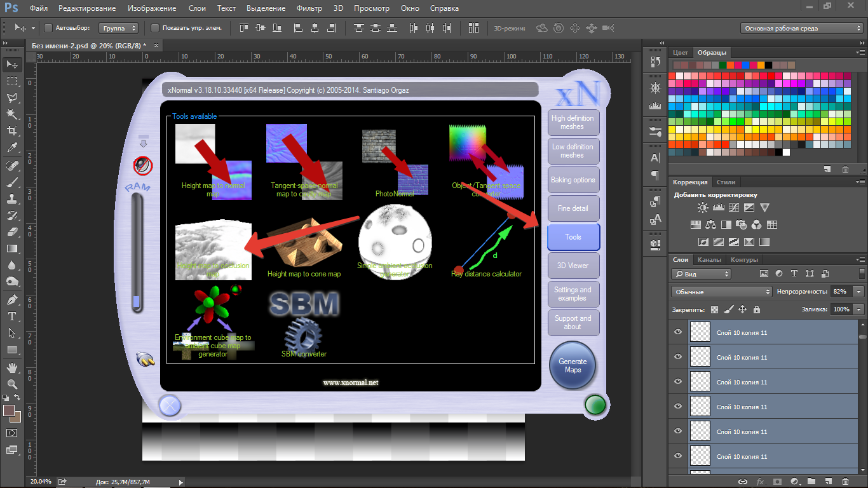Pick the dark green recent color swatch
Image resolution: width=868 pixels, height=488 pixels.
point(723,65)
